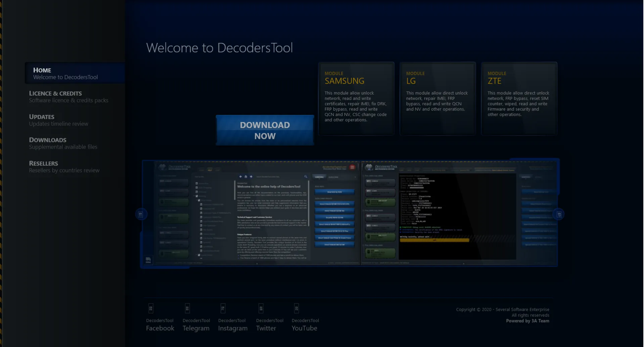This screenshot has width=644, height=347.
Task: Click the console log screenshot thumbnail
Action: coord(459,213)
